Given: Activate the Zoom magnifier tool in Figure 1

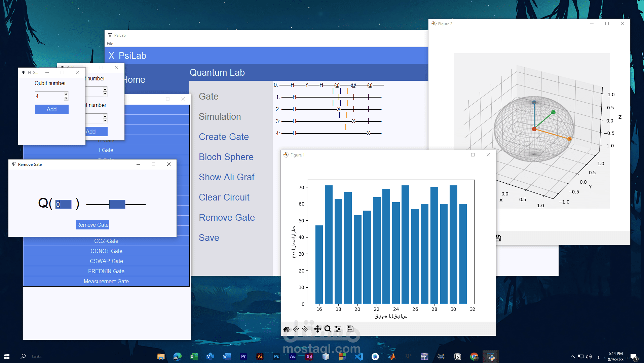Looking at the screenshot, I should coord(328,329).
